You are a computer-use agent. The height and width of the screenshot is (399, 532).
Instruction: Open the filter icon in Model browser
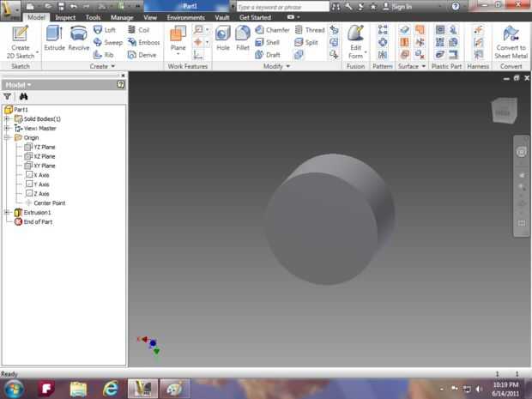click(x=8, y=97)
